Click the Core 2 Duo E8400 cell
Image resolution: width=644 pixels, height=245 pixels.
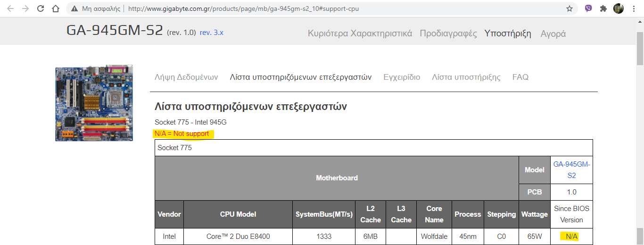click(238, 236)
